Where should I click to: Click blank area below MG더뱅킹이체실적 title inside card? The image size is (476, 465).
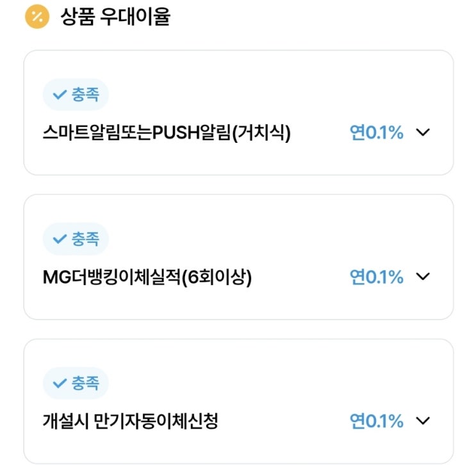click(192, 303)
